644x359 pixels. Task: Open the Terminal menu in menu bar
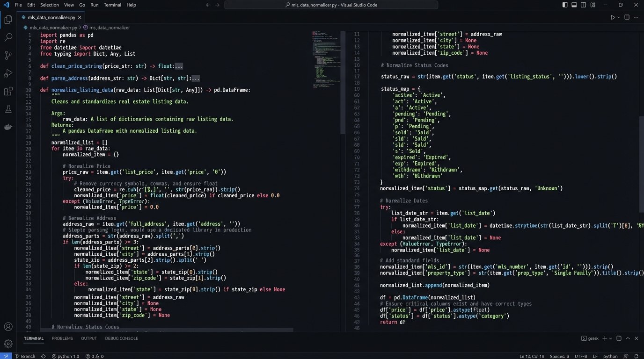point(112,5)
